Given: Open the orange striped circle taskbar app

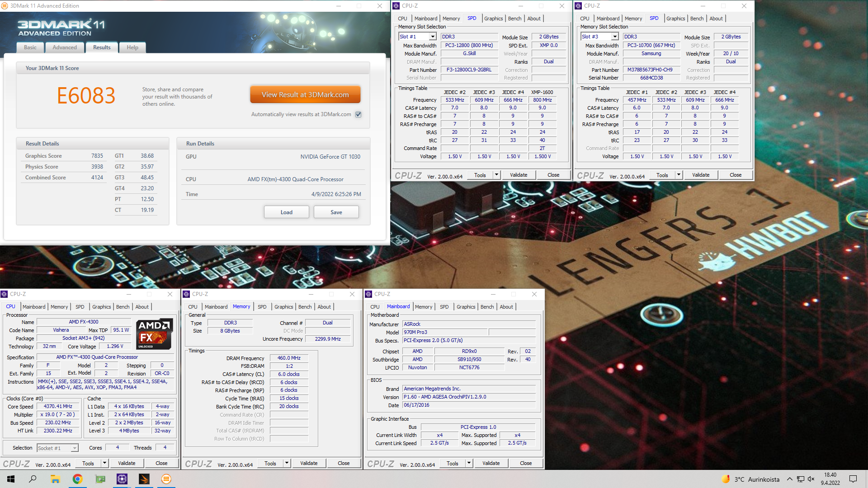Looking at the screenshot, I should click(x=166, y=479).
